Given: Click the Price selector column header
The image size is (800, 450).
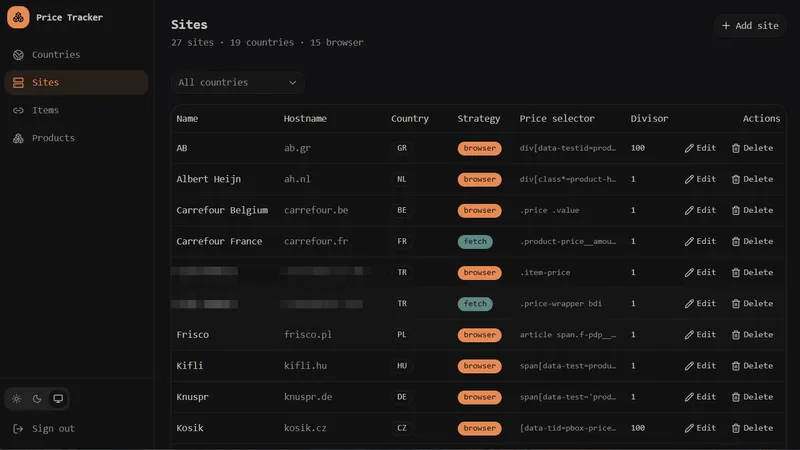Looking at the screenshot, I should tap(557, 118).
